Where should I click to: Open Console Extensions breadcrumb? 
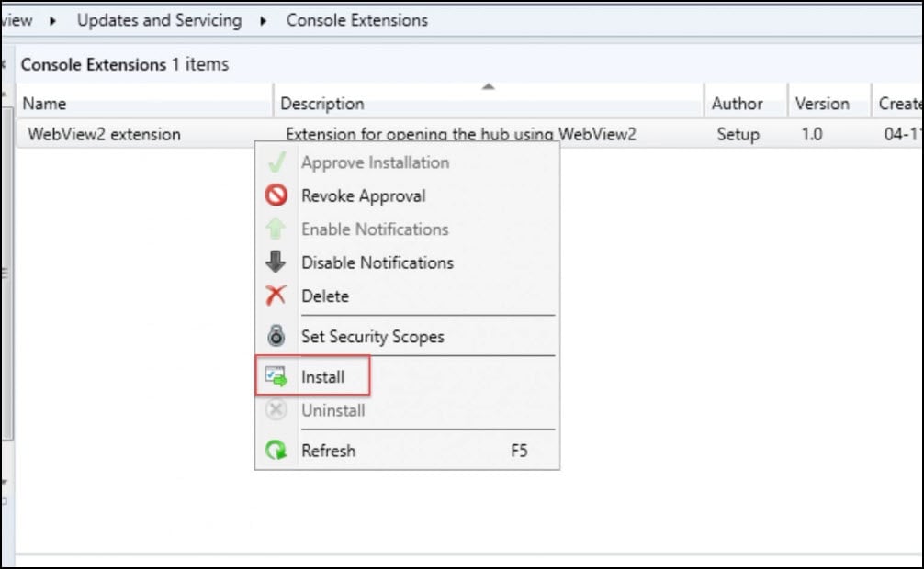click(x=357, y=20)
